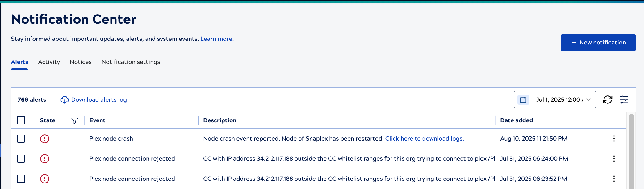Select the header checkbox to select all alerts
Viewport: 644px width, 189px height.
[21, 120]
